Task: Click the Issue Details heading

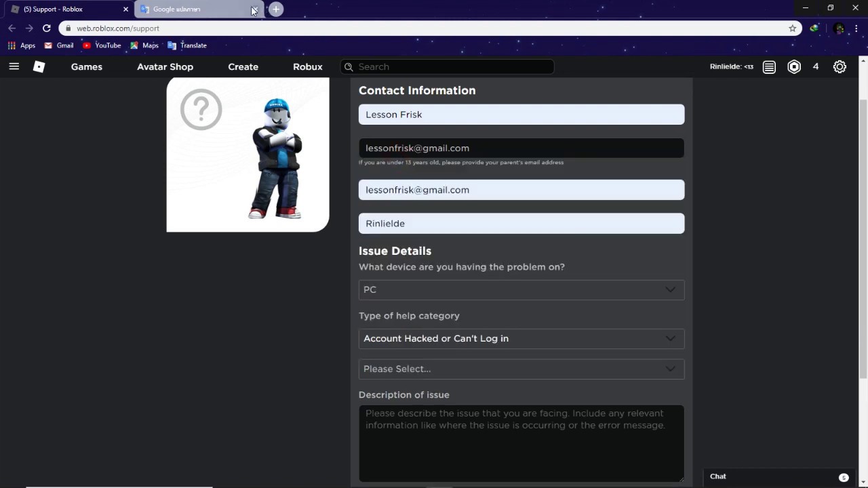Action: pyautogui.click(x=395, y=251)
